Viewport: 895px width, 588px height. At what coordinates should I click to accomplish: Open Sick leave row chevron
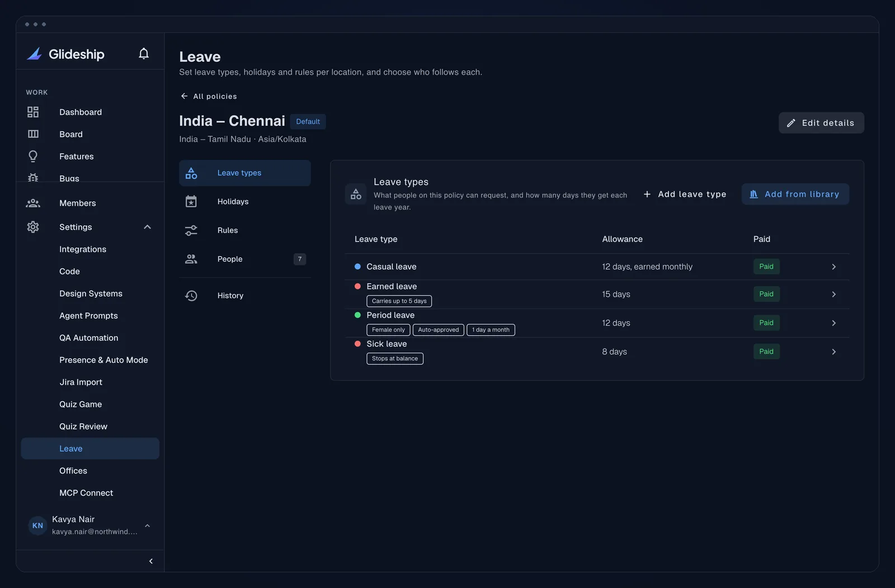tap(833, 352)
